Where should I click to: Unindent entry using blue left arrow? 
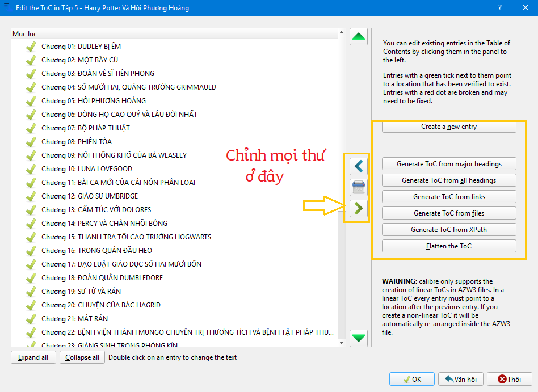pyautogui.click(x=359, y=166)
